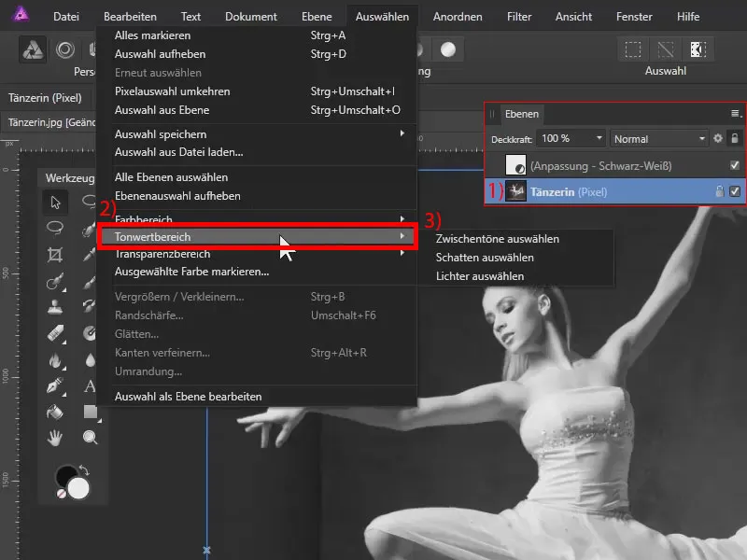Swap primary and secondary colors arrow
This screenshot has width=747, height=560.
pos(84,470)
